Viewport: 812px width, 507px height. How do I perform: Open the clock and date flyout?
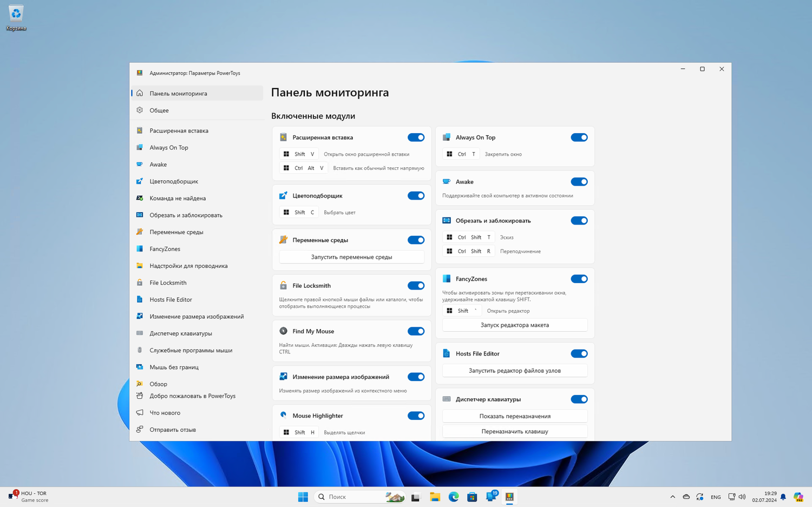(x=764, y=497)
